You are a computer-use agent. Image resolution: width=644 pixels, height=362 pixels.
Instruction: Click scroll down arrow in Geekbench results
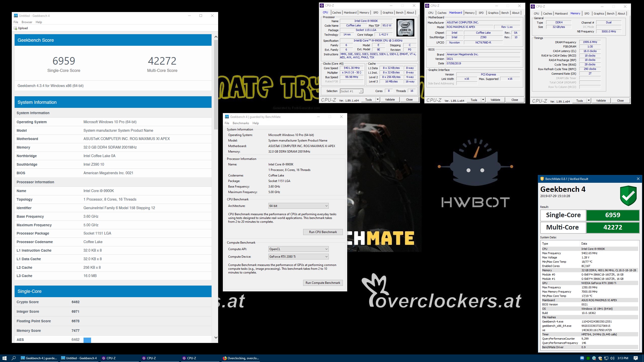[216, 338]
